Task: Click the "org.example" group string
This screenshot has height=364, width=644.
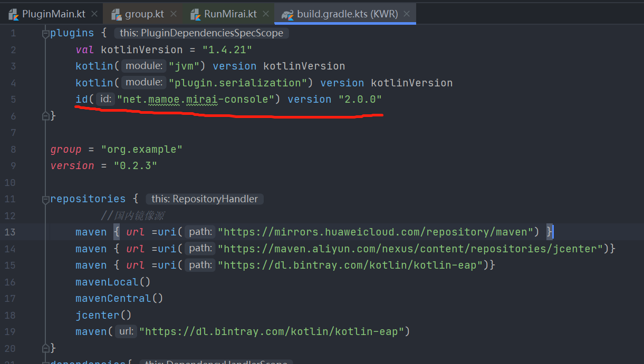Action: pos(142,149)
